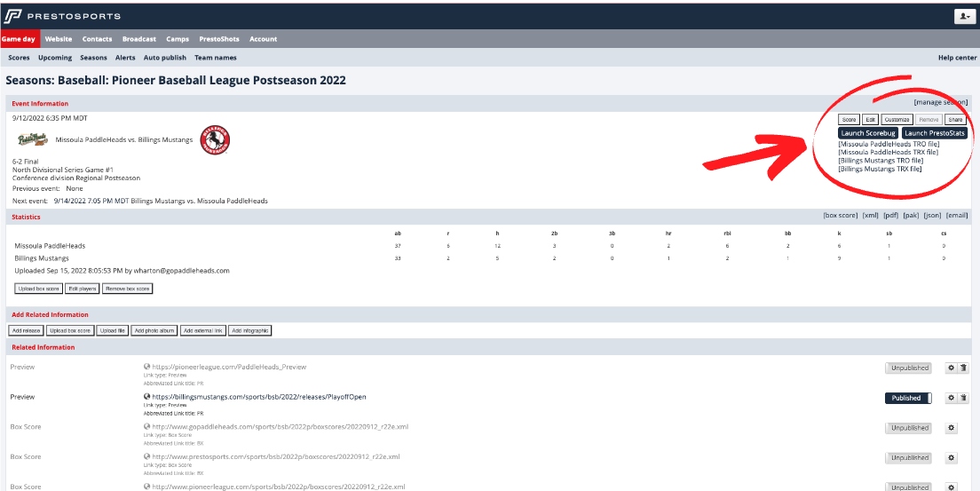Open settings gear for prestosports.com box score

pyautogui.click(x=952, y=458)
